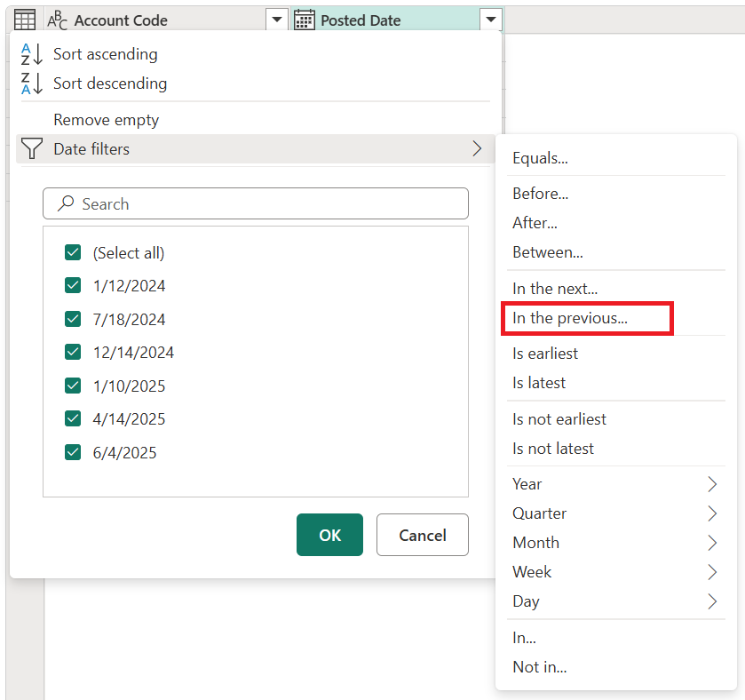Uncheck the (Select all) checkbox
This screenshot has height=700, width=745.
tap(73, 252)
